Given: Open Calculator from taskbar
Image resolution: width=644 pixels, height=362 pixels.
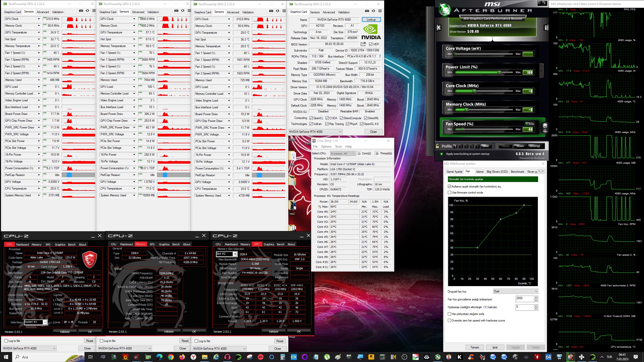Looking at the screenshot, I should [283, 357].
